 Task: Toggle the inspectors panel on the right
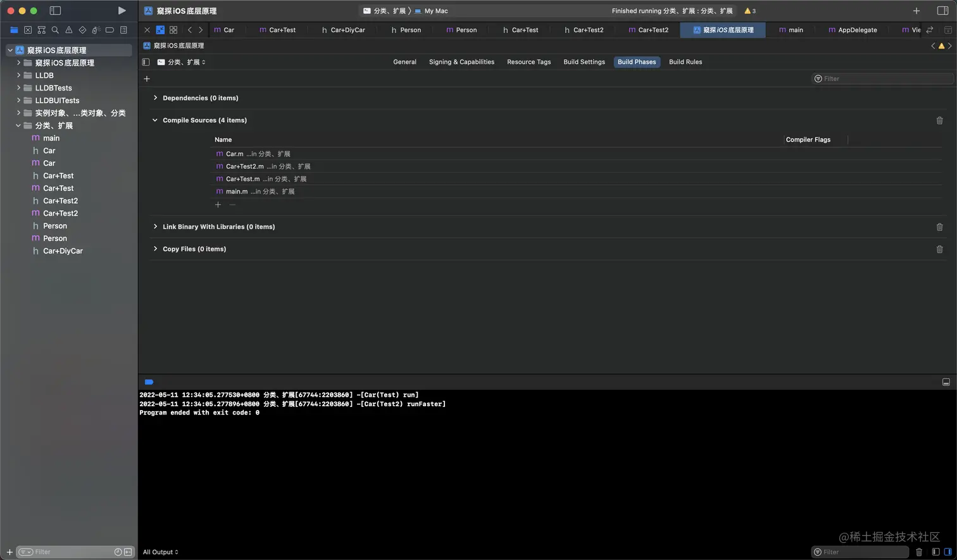click(942, 11)
